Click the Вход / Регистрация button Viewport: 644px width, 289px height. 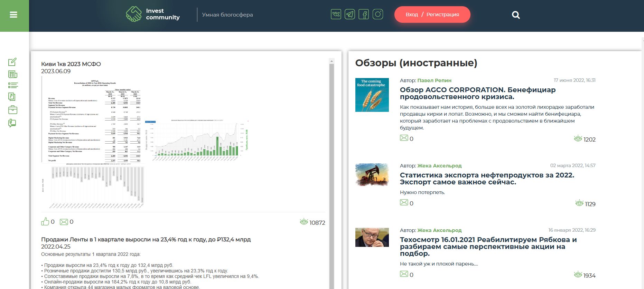[x=432, y=15]
